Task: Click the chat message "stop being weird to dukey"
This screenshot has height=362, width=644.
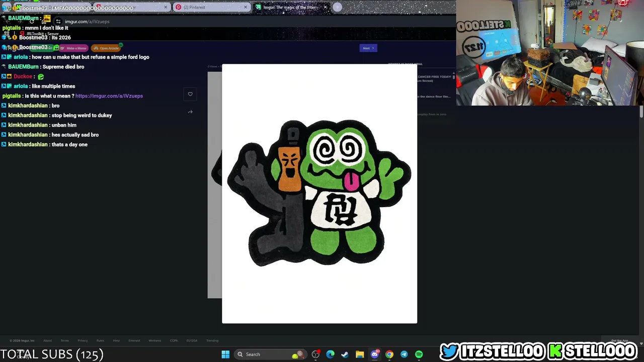Action: tap(82, 116)
